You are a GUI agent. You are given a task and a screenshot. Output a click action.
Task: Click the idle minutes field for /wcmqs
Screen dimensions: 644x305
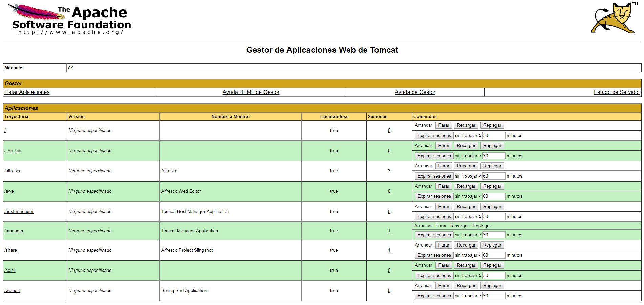493,296
